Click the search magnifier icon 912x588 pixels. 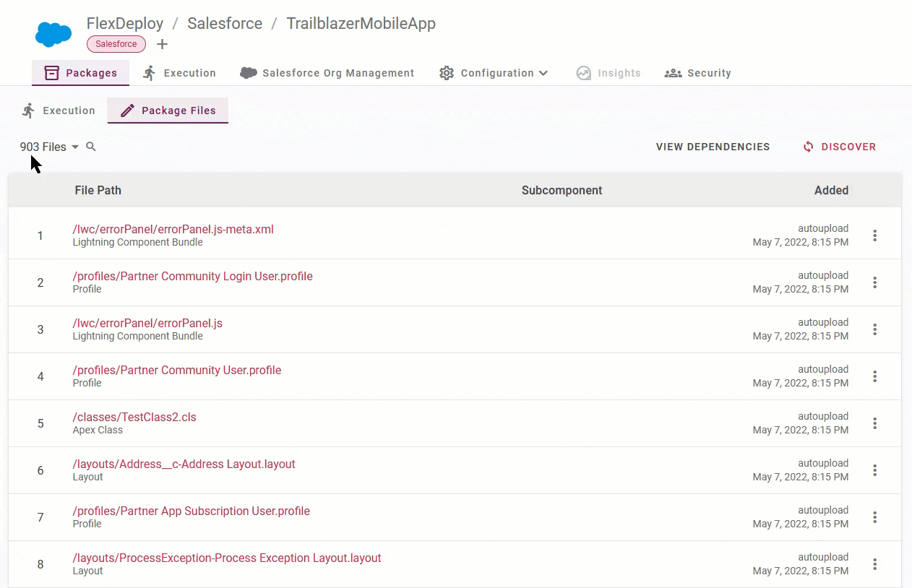[91, 147]
